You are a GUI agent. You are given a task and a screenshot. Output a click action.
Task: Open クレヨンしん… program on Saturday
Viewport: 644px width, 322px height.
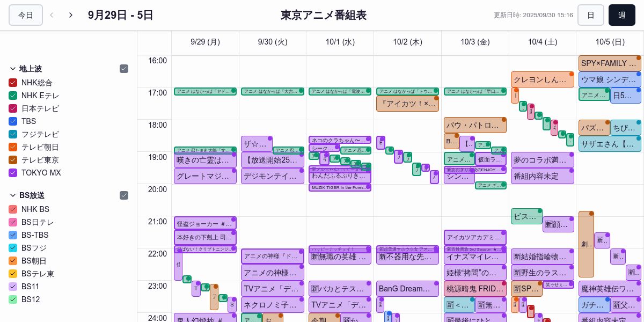coord(543,79)
